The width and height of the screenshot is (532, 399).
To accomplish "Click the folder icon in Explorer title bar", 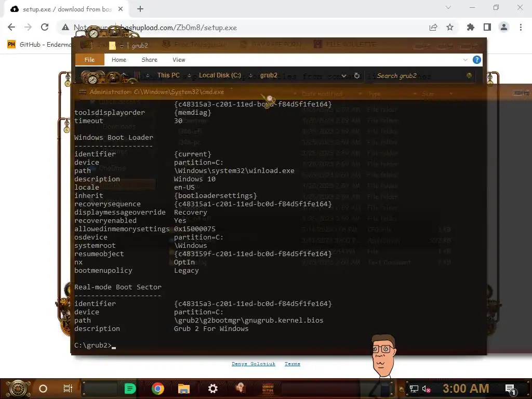I will click(112, 46).
